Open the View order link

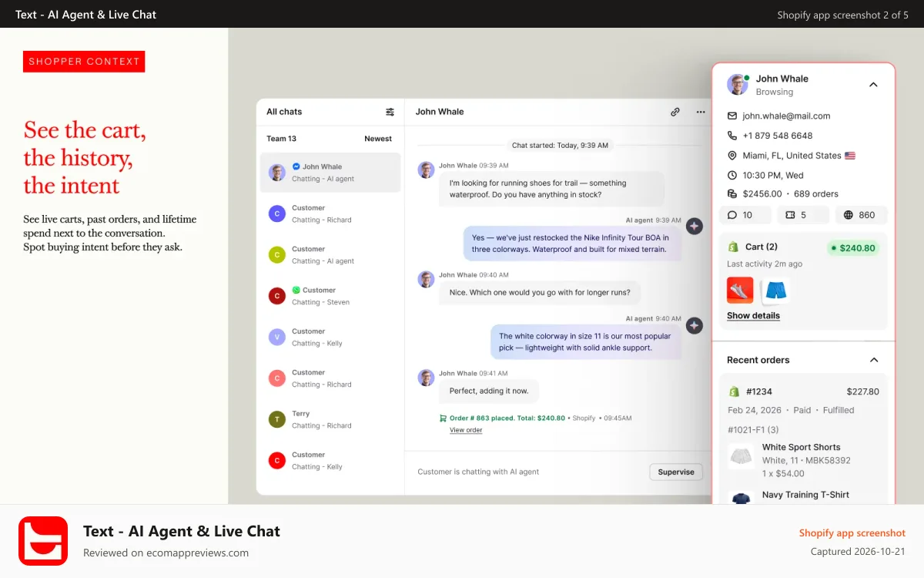466,430
